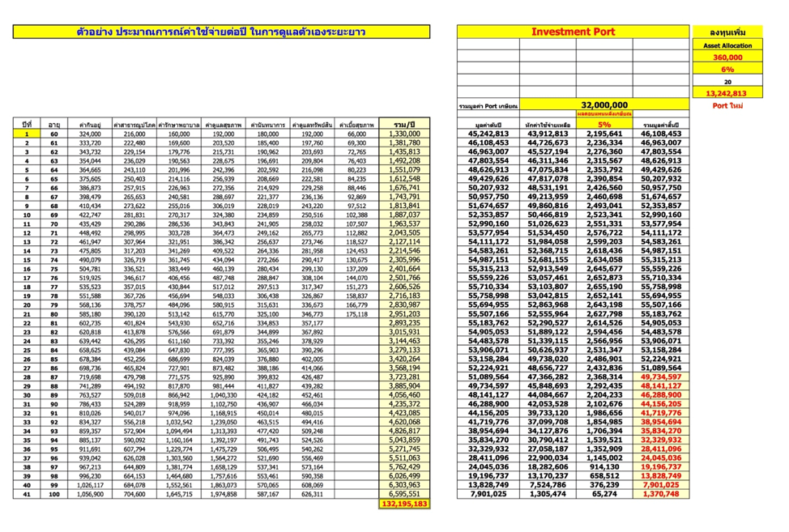Click the 1,974,858 health care cell
Viewport: 789px width, 532px height.
click(x=223, y=494)
